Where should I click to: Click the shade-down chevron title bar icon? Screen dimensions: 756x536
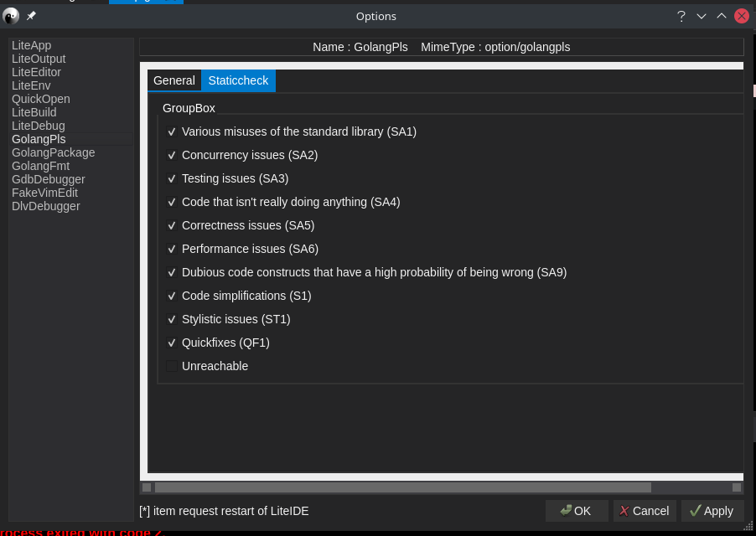point(701,17)
